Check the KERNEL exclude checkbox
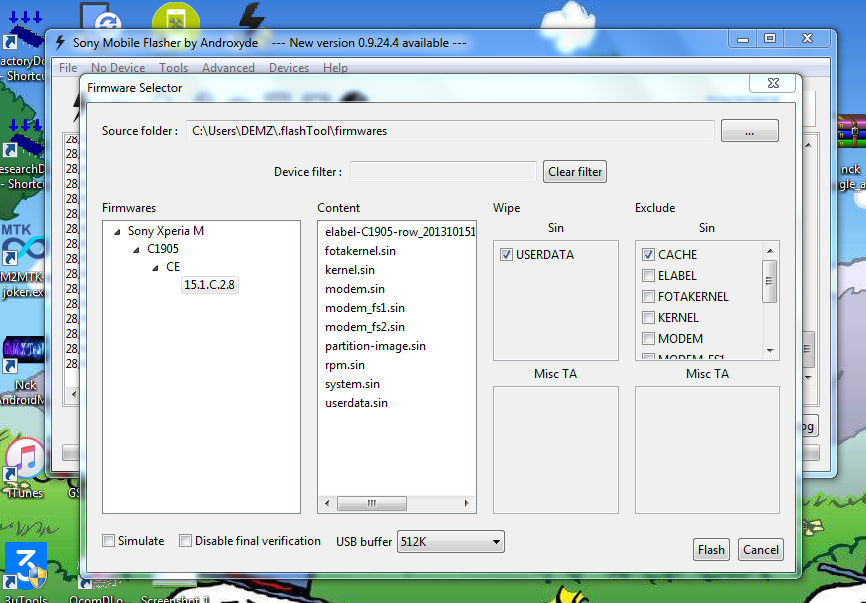 648,318
